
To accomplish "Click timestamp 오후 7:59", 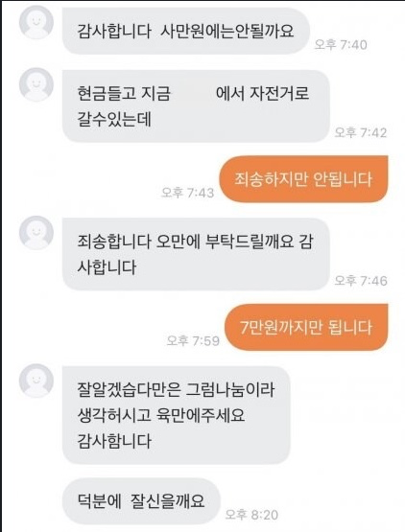I will (193, 340).
